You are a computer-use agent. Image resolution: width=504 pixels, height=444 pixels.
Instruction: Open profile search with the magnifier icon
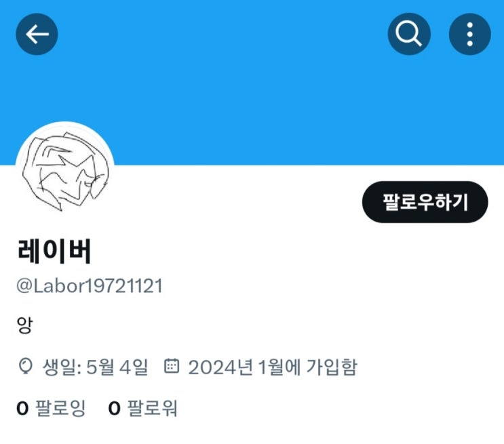409,34
